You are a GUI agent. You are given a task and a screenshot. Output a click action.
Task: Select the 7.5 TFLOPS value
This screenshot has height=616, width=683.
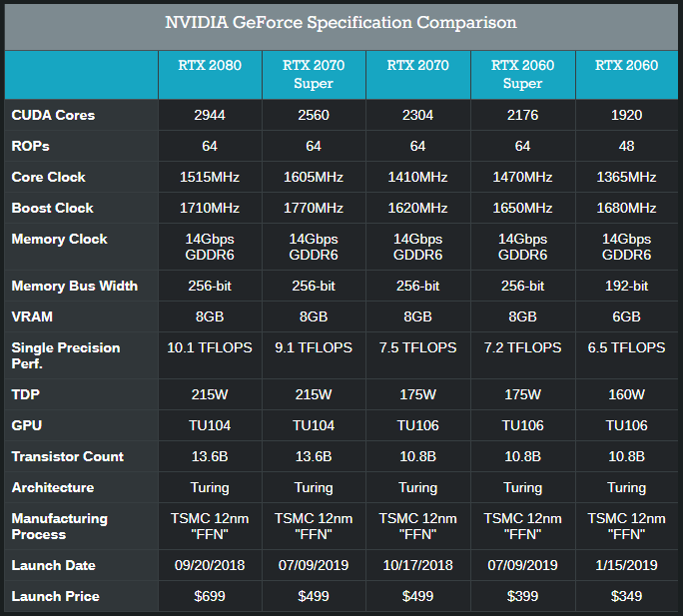417,347
